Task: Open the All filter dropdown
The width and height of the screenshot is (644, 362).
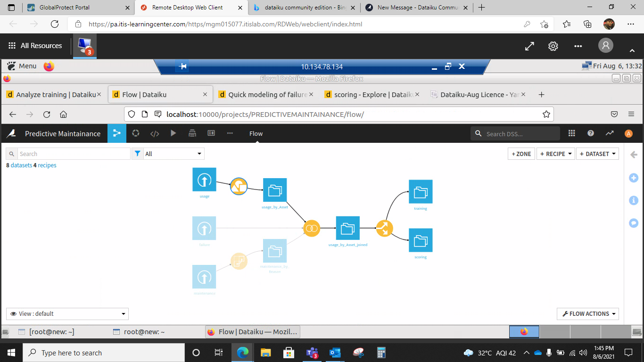Action: [173, 153]
